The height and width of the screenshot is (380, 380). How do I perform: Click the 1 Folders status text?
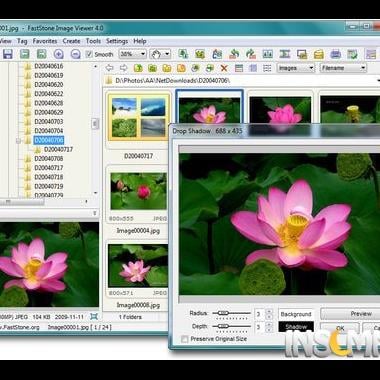click(130, 317)
